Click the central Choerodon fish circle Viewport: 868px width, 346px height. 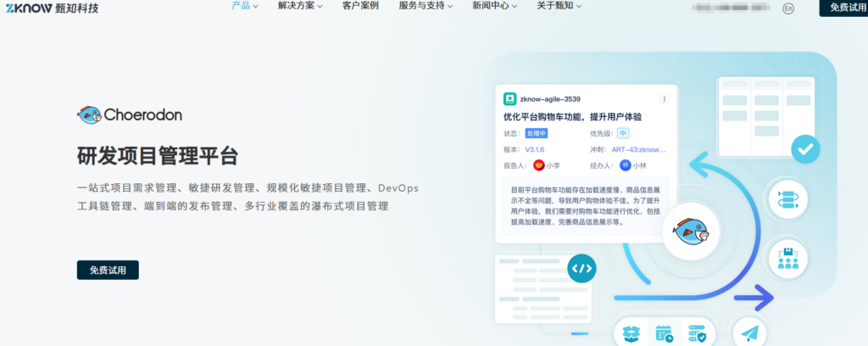coord(691,231)
